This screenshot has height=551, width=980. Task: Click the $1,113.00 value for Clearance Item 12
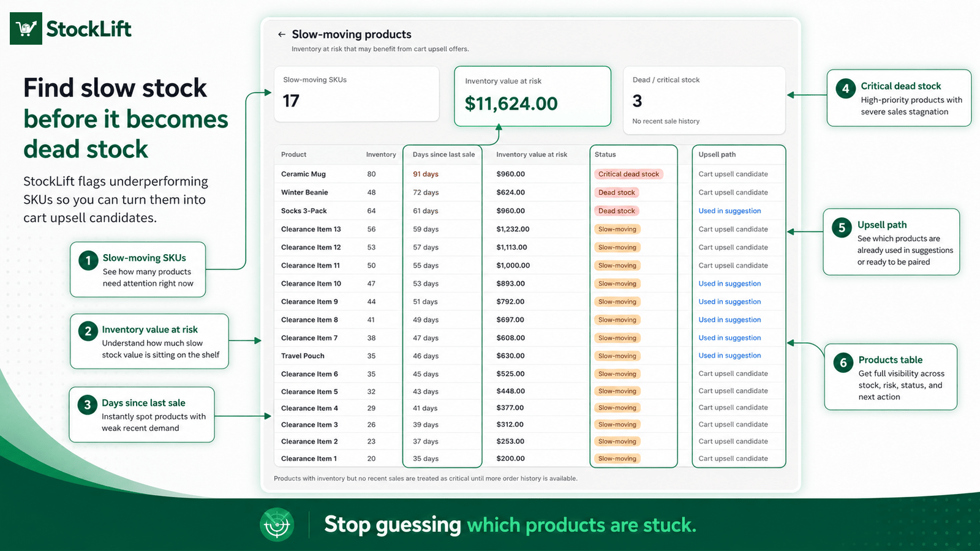512,247
